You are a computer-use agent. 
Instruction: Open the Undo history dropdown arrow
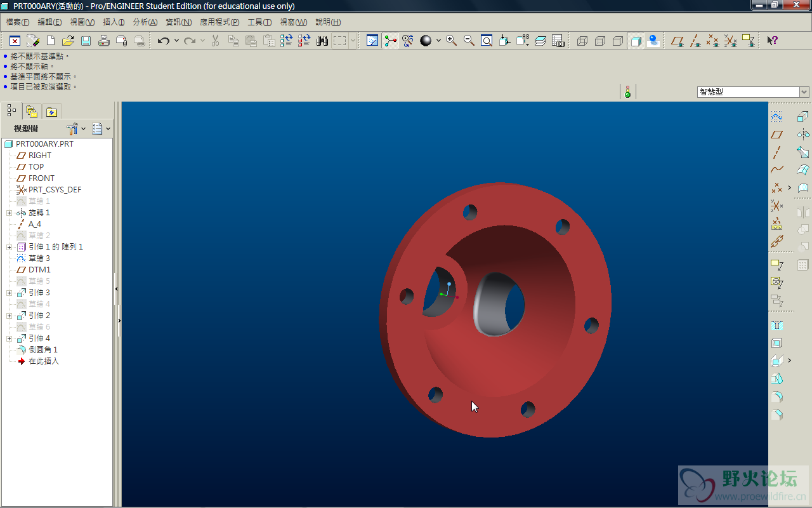coord(176,41)
